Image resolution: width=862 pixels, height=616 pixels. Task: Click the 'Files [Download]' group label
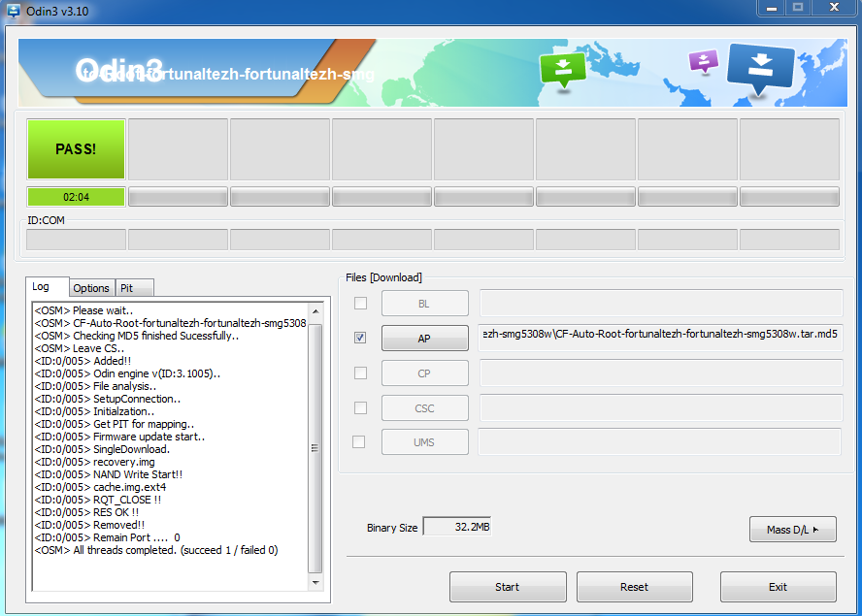tap(383, 277)
